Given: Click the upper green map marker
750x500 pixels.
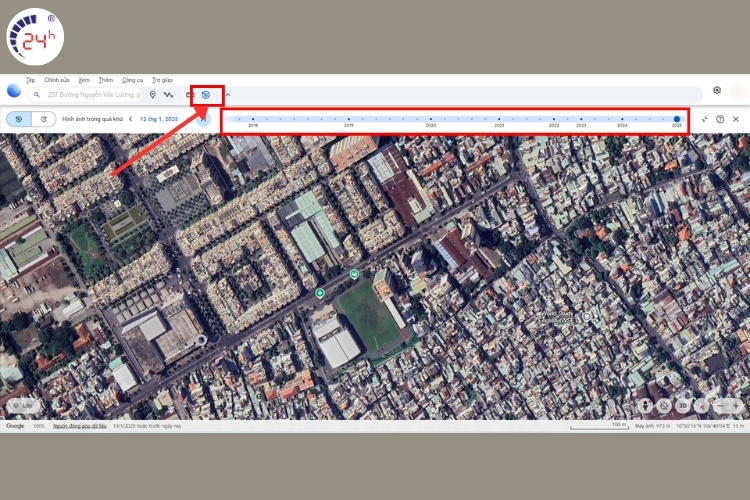Looking at the screenshot, I should click(354, 274).
